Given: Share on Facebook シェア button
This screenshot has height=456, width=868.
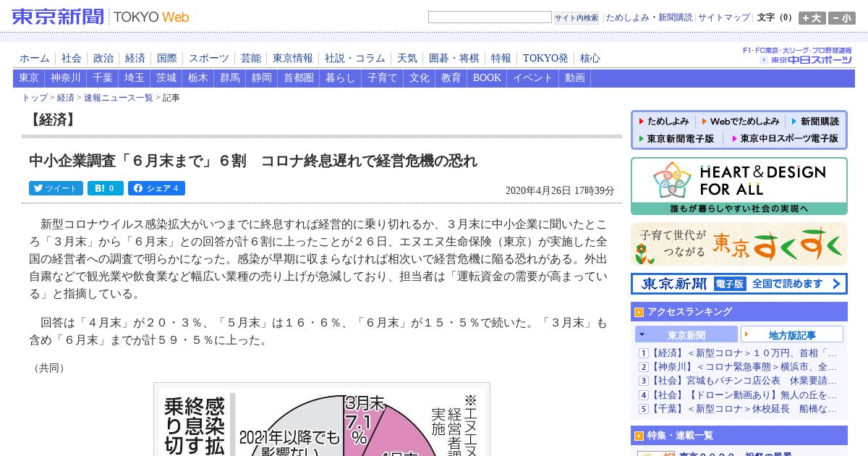Looking at the screenshot, I should [x=156, y=188].
